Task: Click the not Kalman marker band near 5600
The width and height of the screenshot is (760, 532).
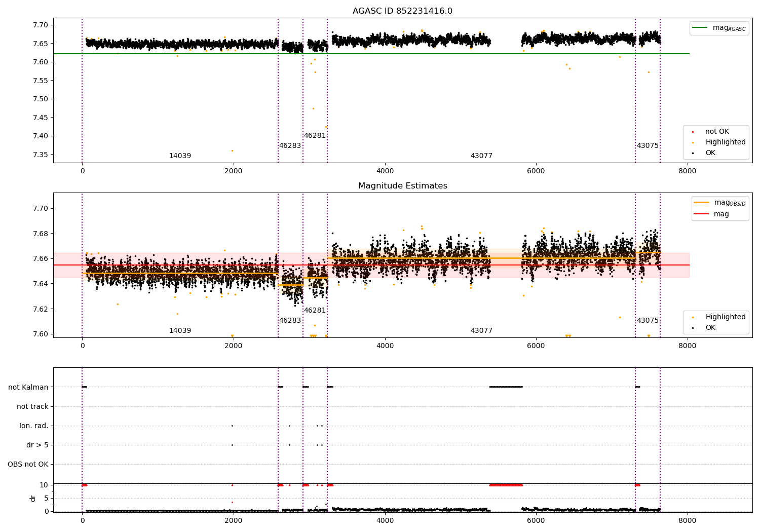Action: [x=506, y=387]
